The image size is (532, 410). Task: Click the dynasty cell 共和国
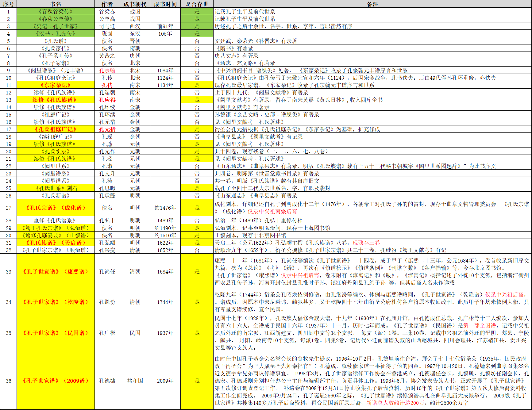tap(135, 381)
